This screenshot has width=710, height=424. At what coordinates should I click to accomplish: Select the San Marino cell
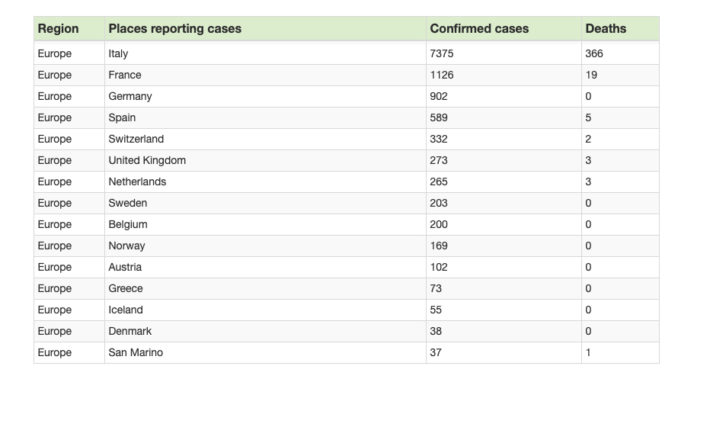pos(135,352)
